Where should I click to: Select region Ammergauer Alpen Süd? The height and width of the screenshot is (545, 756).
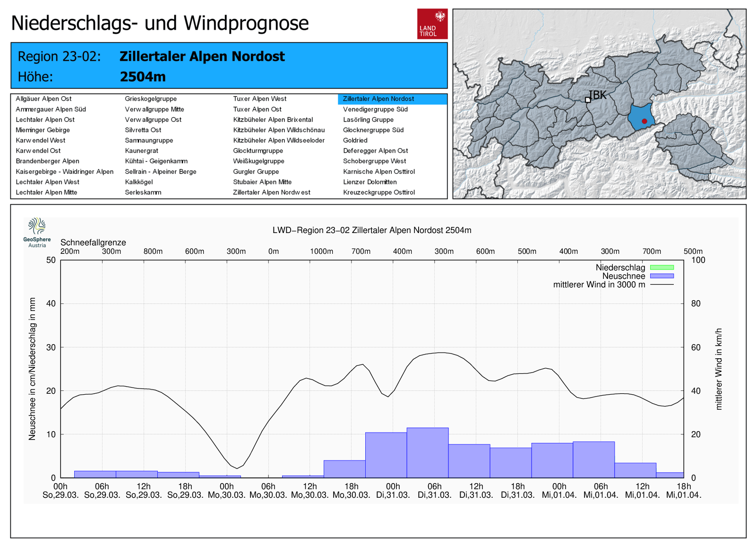[51, 109]
